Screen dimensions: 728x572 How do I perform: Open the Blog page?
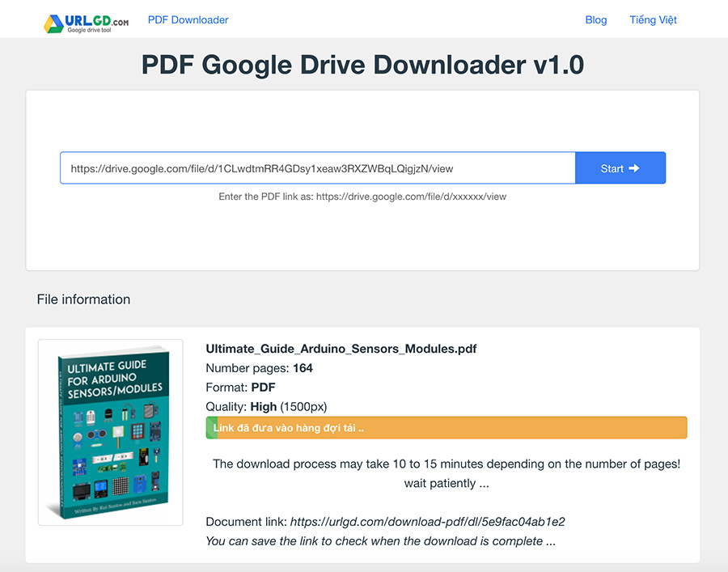[595, 20]
